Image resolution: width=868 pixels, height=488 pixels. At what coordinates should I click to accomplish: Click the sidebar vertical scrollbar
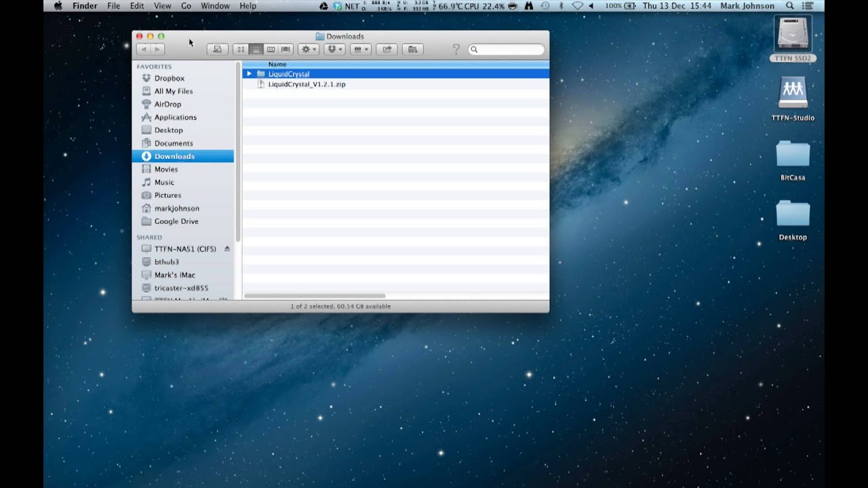238,152
